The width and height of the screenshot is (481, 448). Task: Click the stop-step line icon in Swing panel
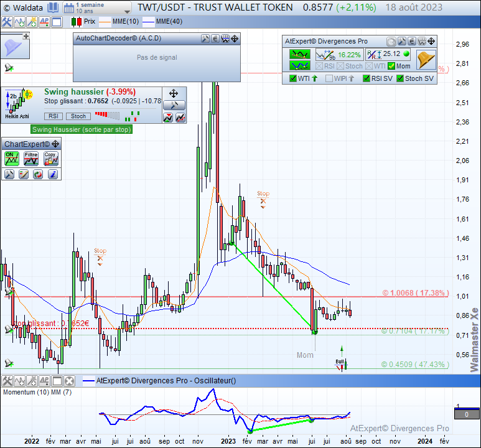click(180, 117)
